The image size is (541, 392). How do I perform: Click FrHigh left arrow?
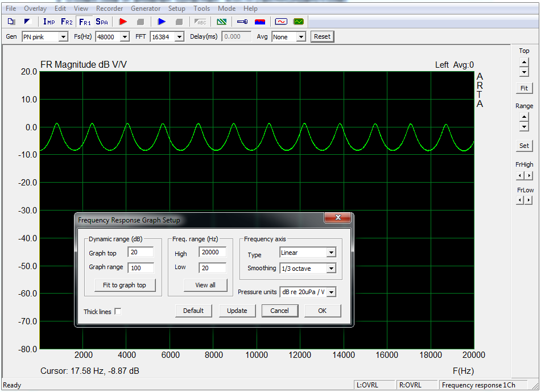[x=520, y=176]
